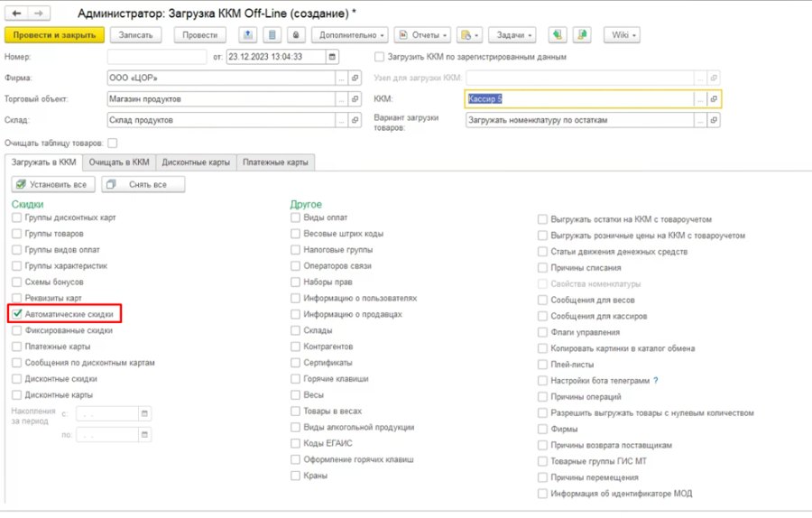Switch to Дисконтные карты tab

tap(196, 162)
